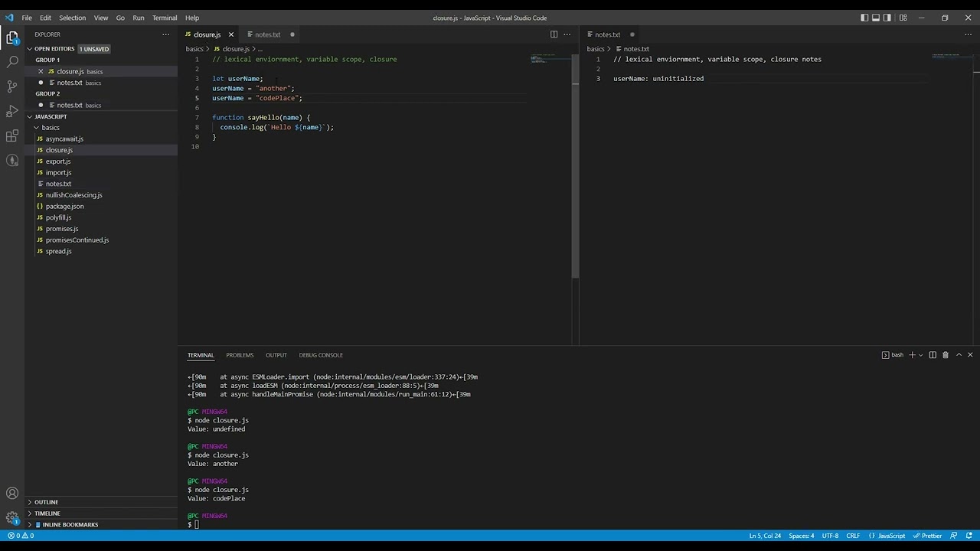Screen dimensions: 980x551
Task: Open export.js in the file tree
Action: pos(58,161)
